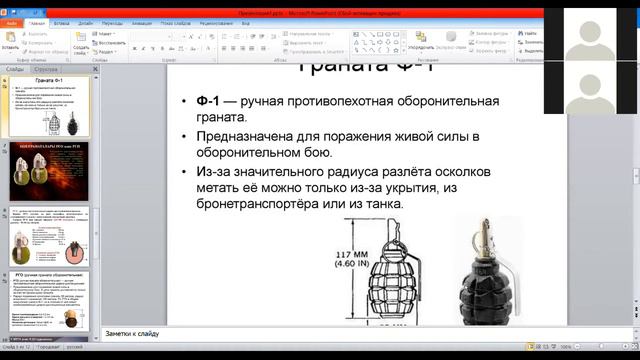Screen dimensions: 640x360
Task: Open Заливка фигуры shape fill
Action: point(491,33)
